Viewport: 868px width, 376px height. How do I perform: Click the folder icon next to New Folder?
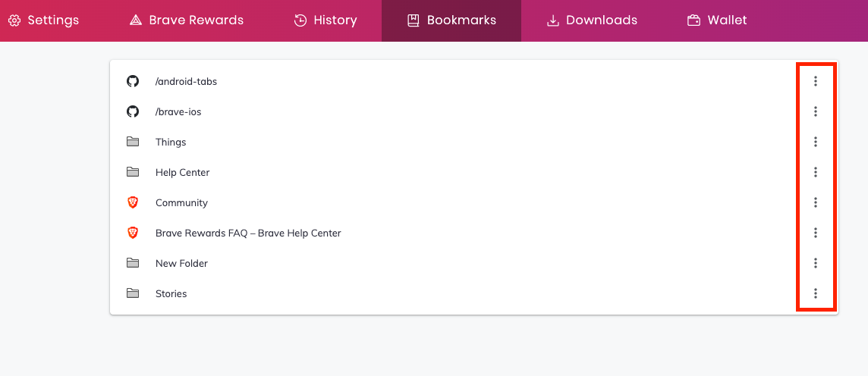click(x=132, y=263)
